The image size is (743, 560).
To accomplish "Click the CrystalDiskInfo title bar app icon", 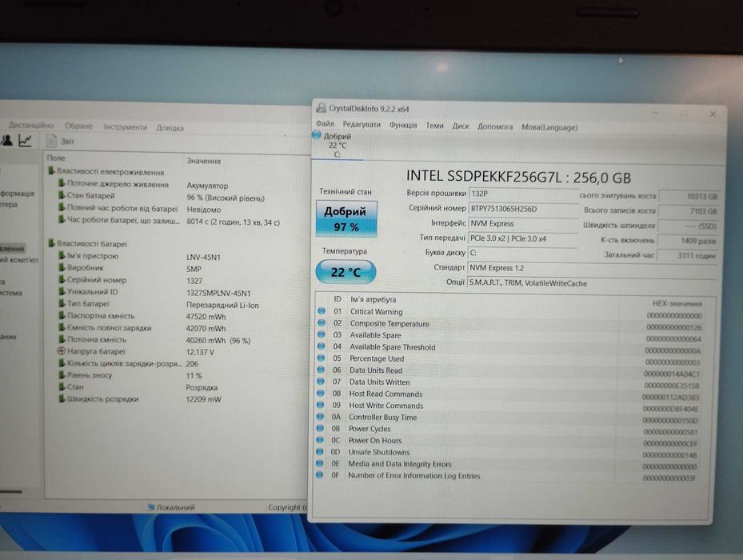I will click(x=322, y=108).
